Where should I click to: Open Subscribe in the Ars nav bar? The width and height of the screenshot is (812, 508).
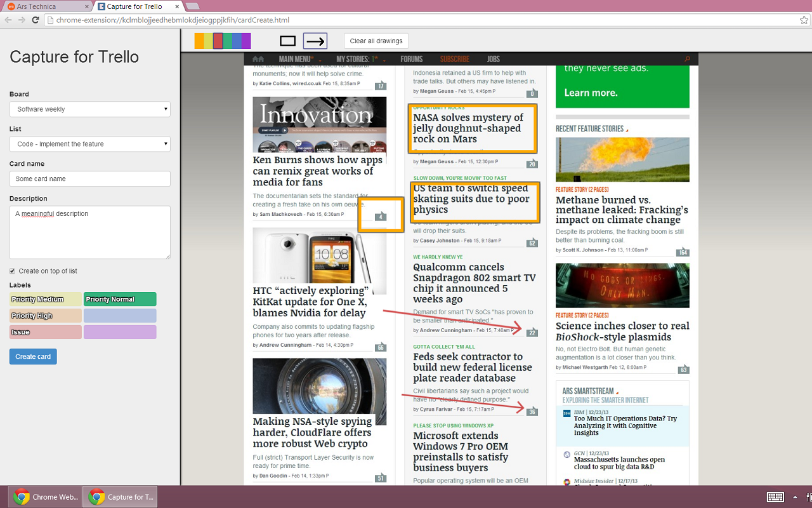click(x=455, y=59)
